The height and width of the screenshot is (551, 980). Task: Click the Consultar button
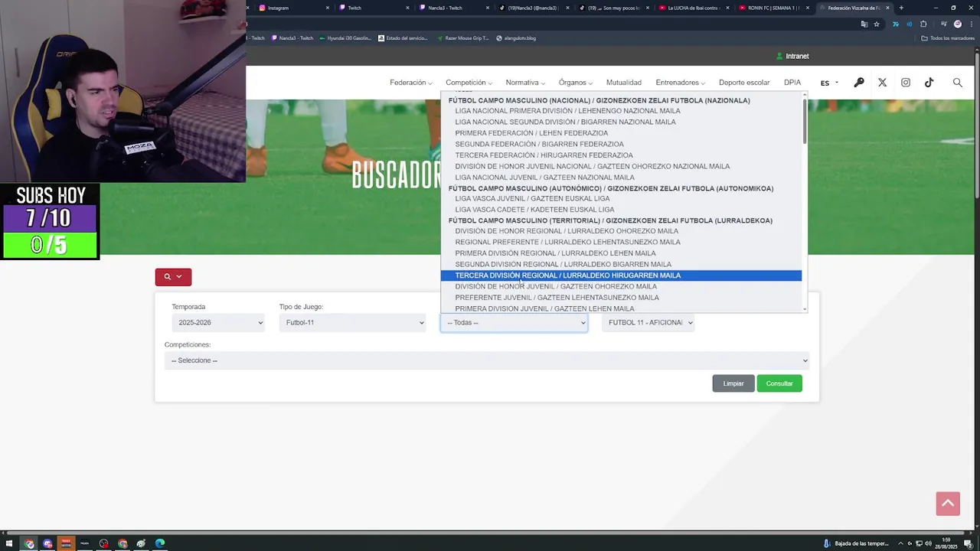pos(779,383)
